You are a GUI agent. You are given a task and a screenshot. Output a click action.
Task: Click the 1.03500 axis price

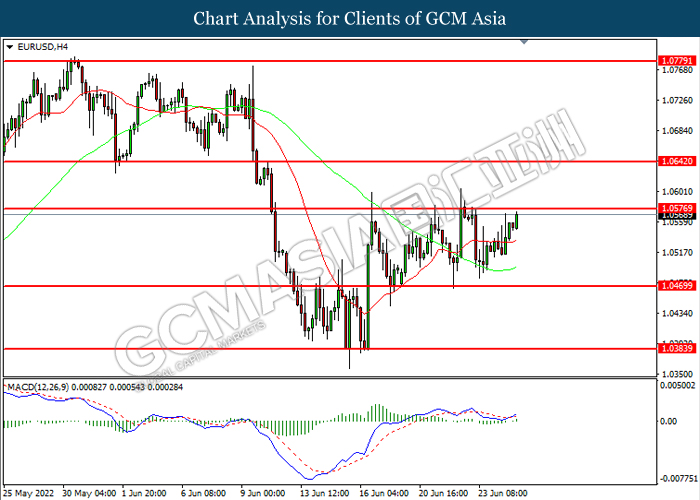678,374
